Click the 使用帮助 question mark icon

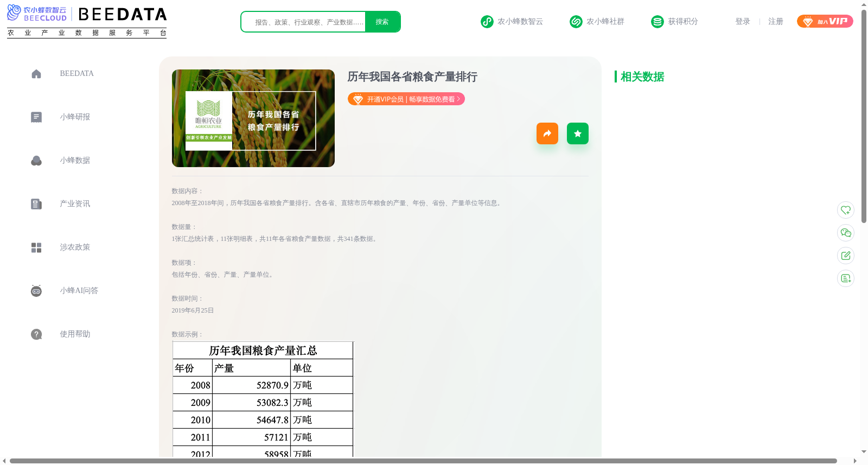click(36, 334)
